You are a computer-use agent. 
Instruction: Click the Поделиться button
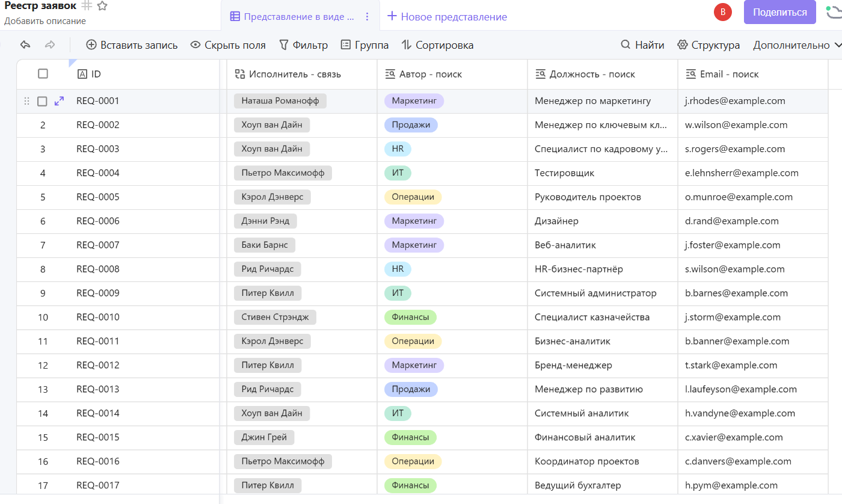pos(780,12)
